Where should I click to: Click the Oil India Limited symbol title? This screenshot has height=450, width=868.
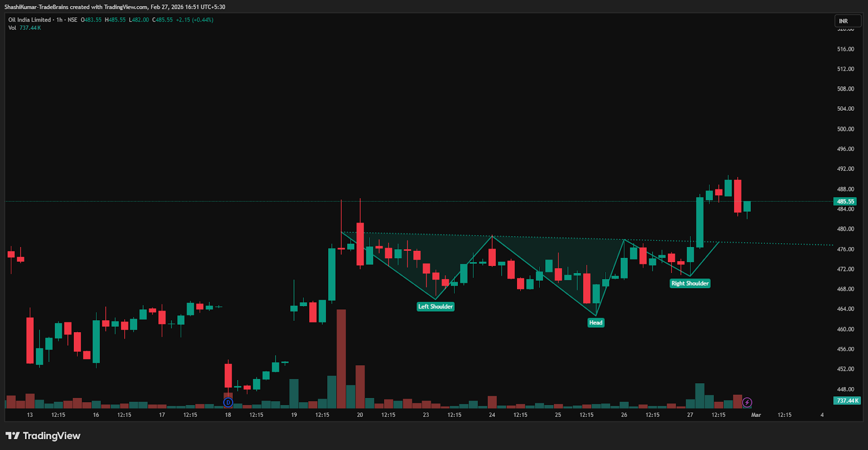tap(29, 20)
